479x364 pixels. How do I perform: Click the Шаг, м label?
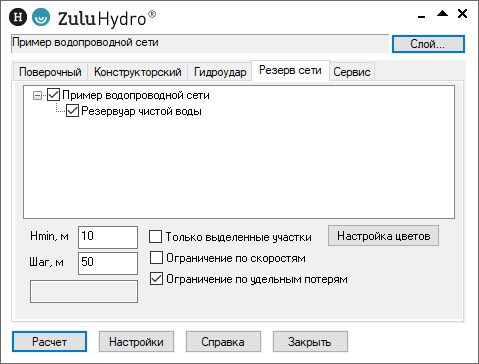(x=46, y=262)
